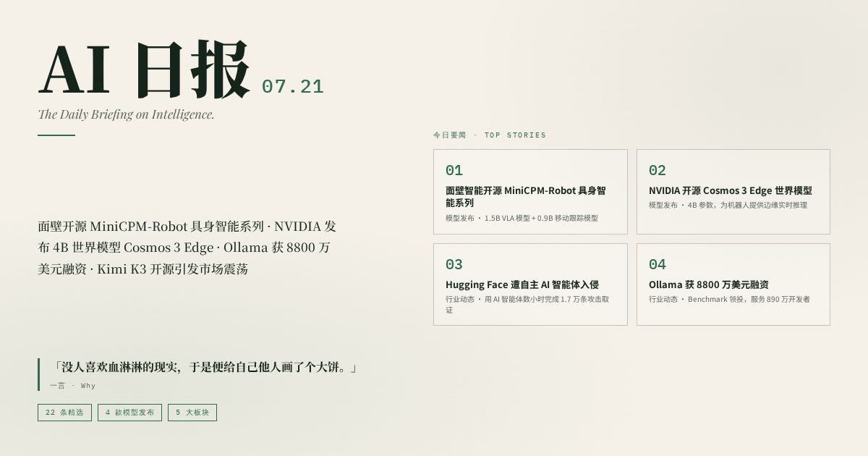This screenshot has width=868, height=456.
Task: Click the 1.5B VLA 模型 description line
Action: [522, 218]
